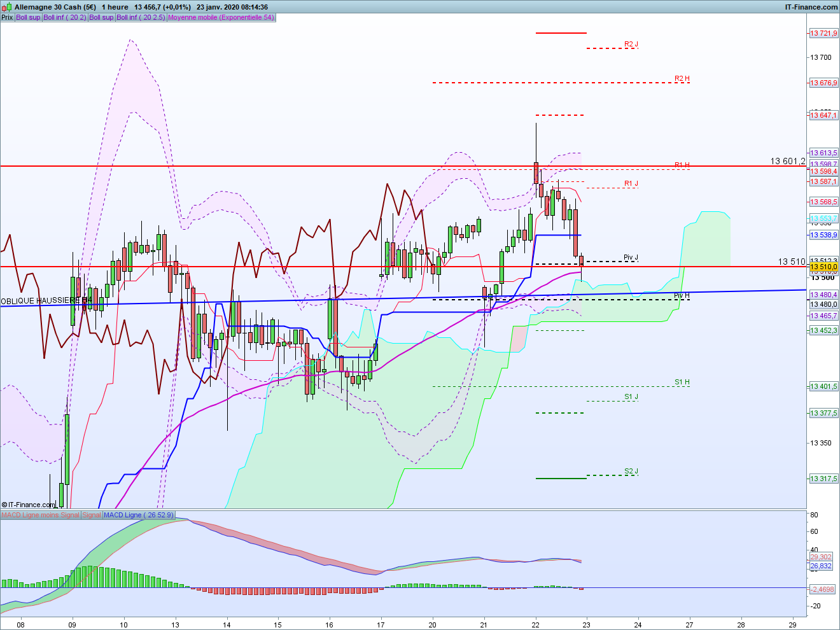
Task: Click the 29,302 MACD value label
Action: point(821,557)
